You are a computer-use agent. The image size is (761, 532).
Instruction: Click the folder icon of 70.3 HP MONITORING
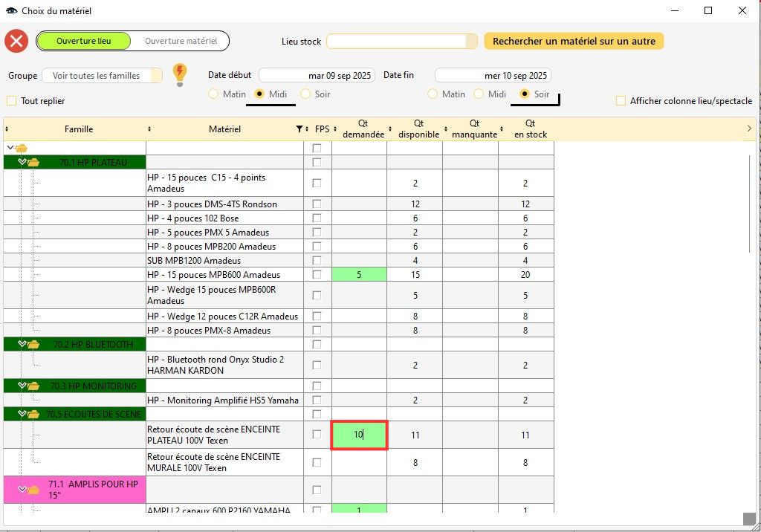tap(34, 386)
